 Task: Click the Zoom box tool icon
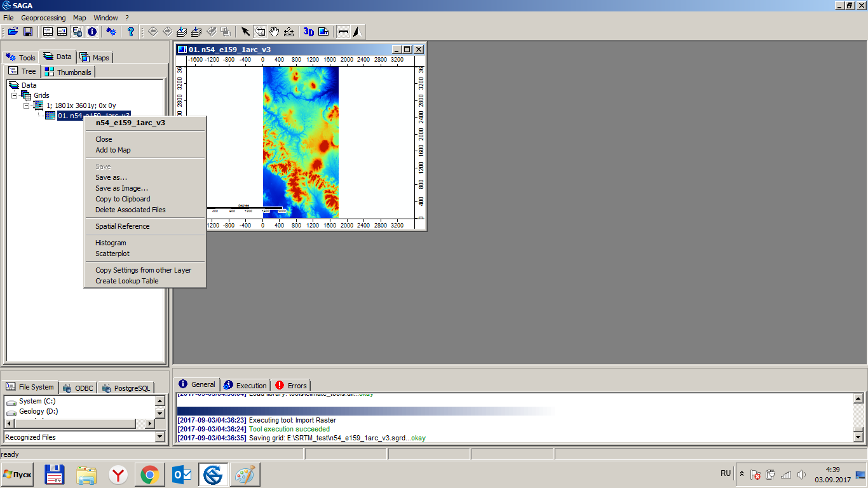261,32
